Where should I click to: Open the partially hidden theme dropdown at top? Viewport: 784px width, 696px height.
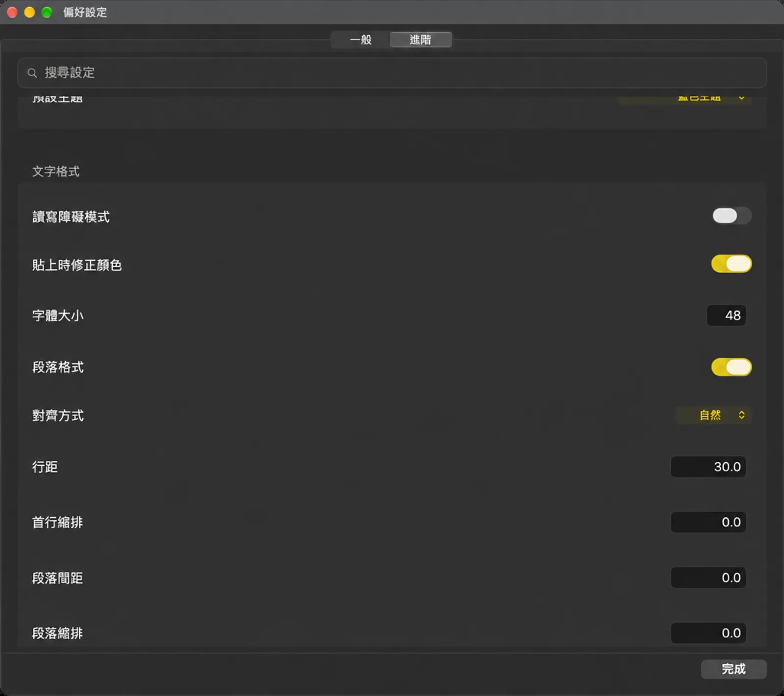[685, 98]
